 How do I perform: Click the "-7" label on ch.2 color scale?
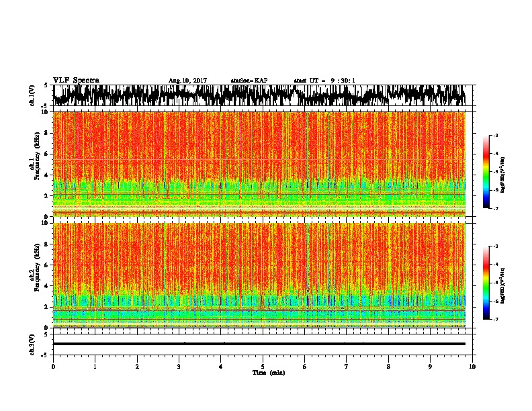pyautogui.click(x=495, y=319)
